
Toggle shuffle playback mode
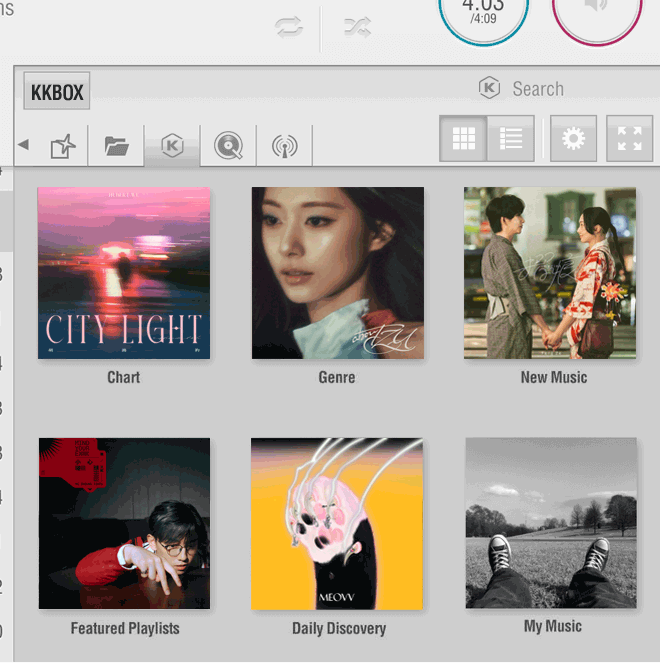[x=357, y=27]
